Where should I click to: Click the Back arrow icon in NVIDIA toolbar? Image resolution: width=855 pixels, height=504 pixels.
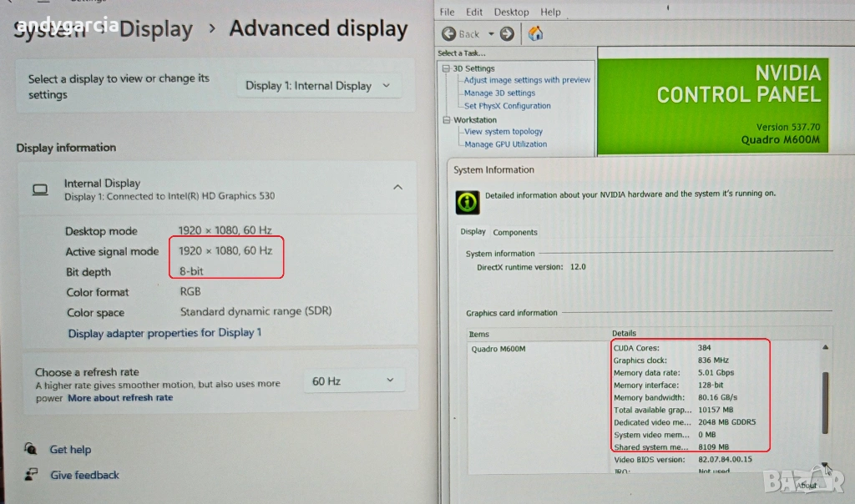449,34
